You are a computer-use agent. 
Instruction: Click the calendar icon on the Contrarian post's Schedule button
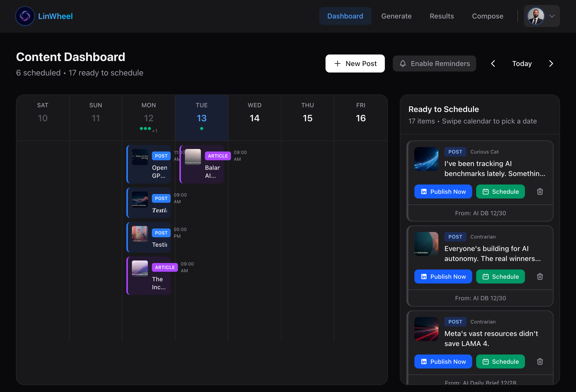[x=486, y=276]
